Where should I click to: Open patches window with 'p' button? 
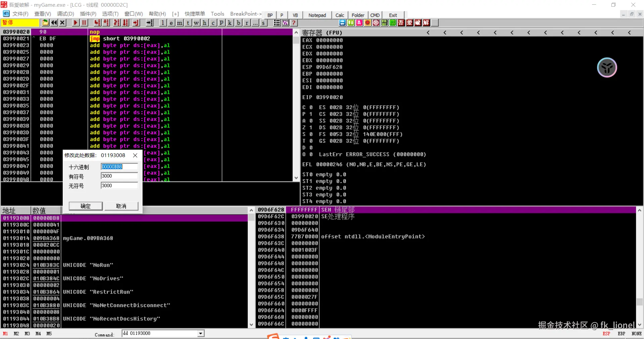coord(221,22)
